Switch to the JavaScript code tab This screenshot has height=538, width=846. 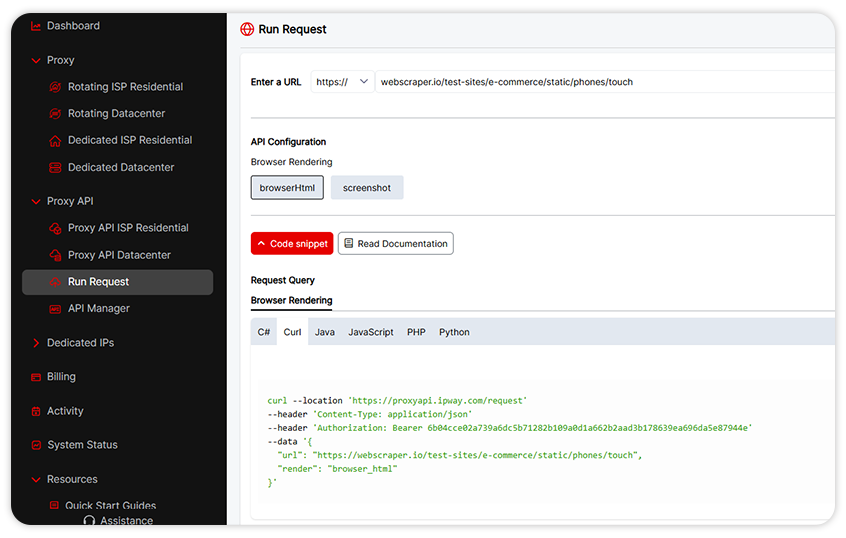(371, 332)
